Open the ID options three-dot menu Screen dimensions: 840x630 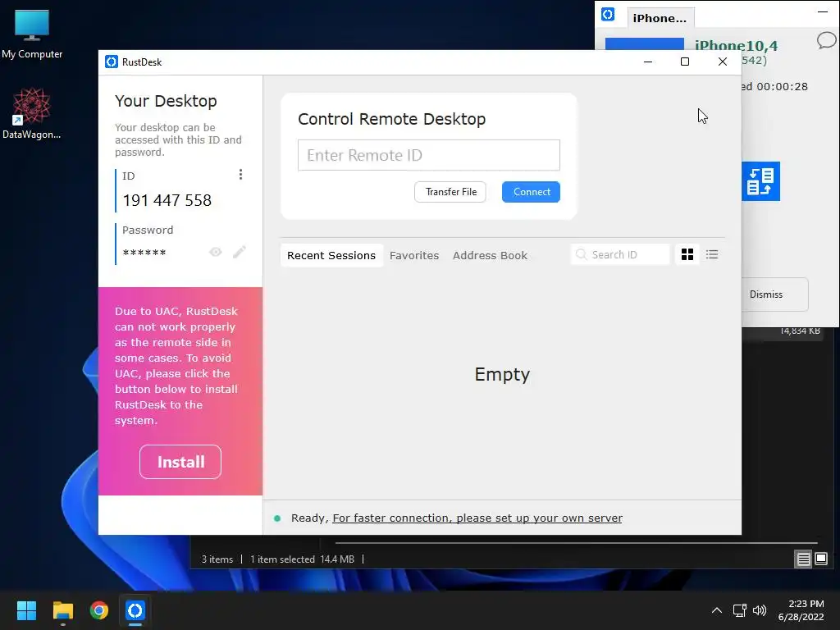tap(240, 175)
